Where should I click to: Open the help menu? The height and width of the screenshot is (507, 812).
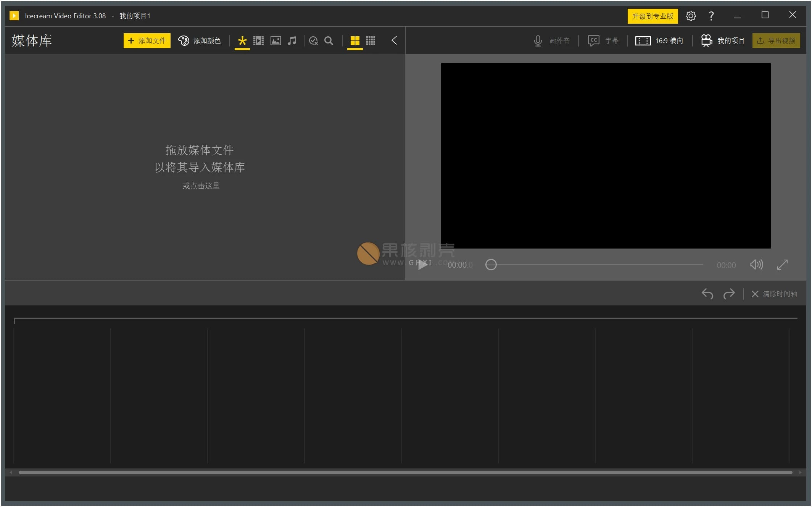coord(710,16)
